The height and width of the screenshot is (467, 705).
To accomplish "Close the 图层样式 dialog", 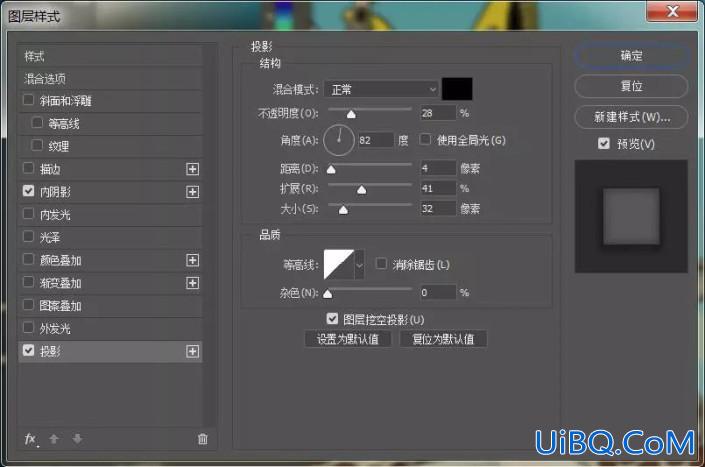I will pos(673,11).
